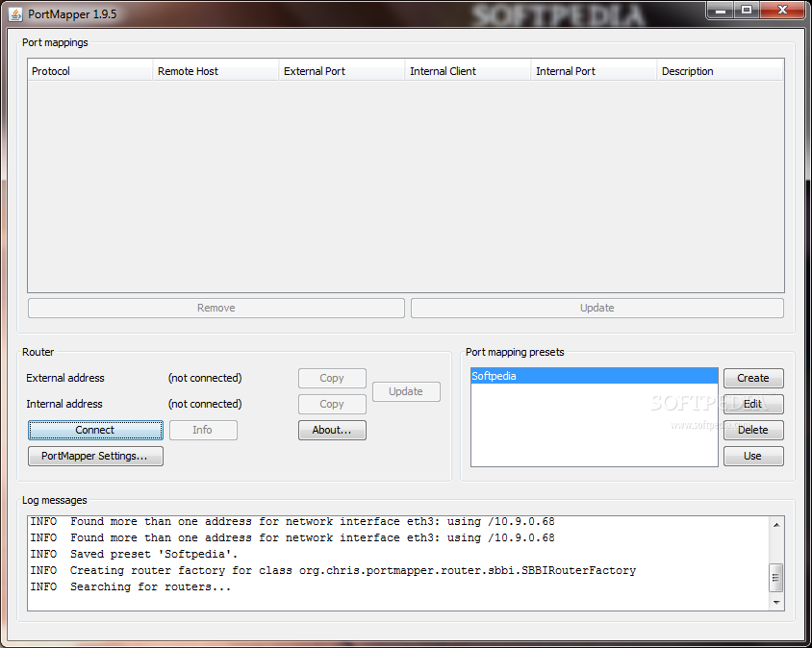Sort by the Remote Host column header

(216, 71)
